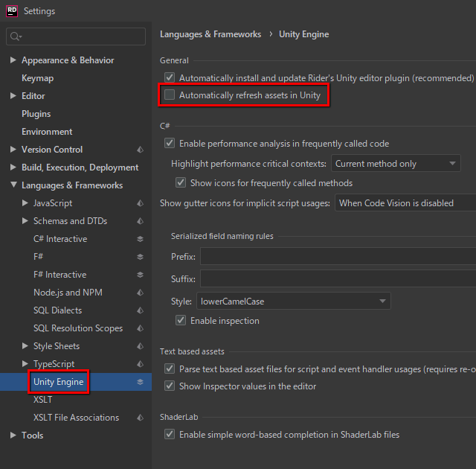Expand the Schemas and DTDs node
This screenshot has width=476, height=469.
tap(25, 221)
